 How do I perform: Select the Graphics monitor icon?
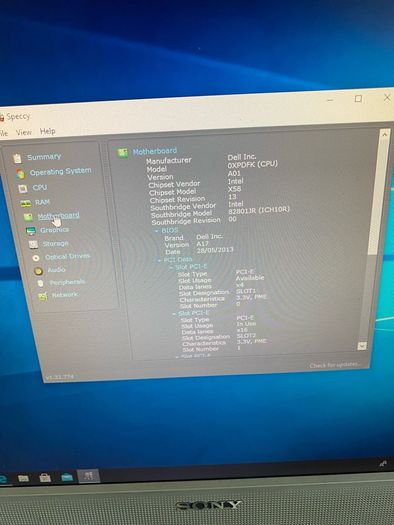tap(30, 231)
